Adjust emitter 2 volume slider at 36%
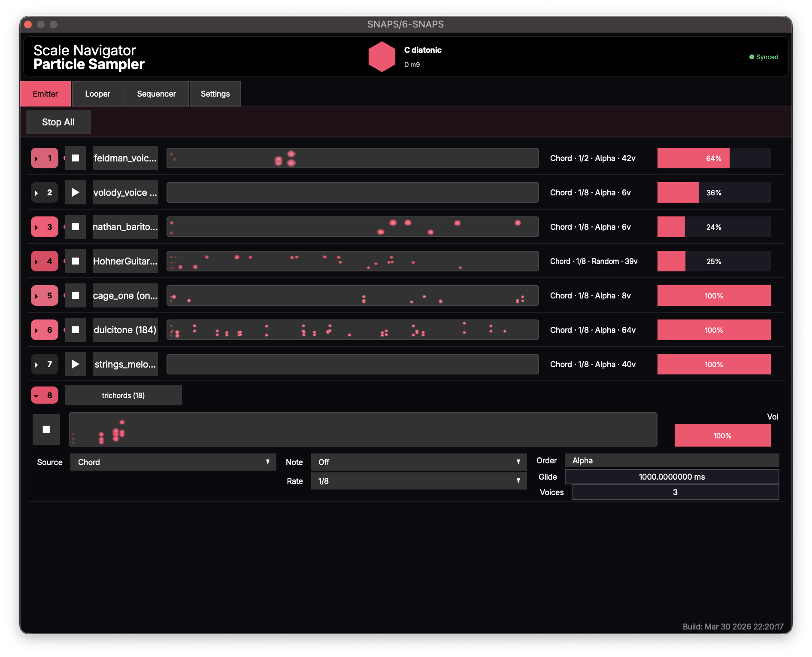The image size is (812, 657). point(714,192)
